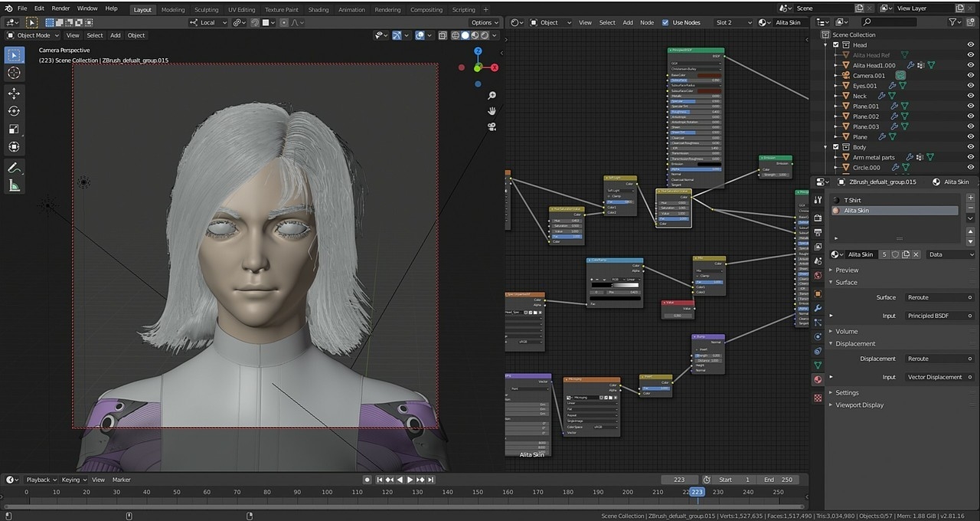
Task: Activate the Select Box tool
Action: [14, 54]
